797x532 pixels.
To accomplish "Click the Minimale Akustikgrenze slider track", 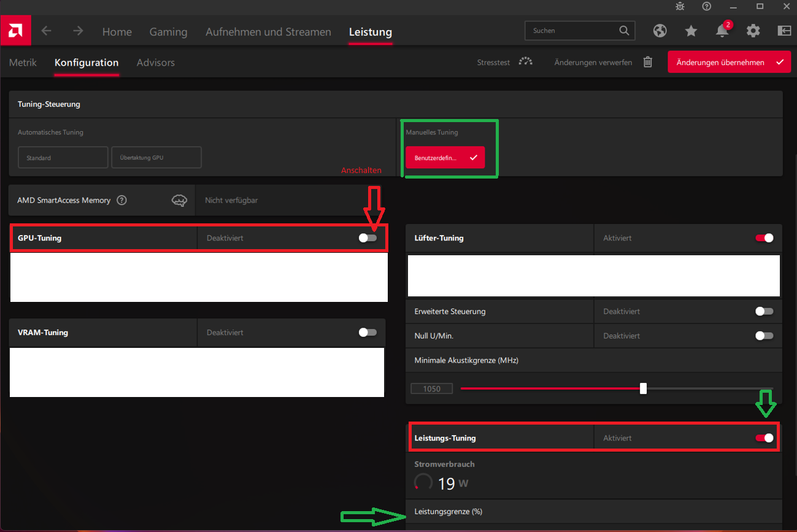I will 617,388.
